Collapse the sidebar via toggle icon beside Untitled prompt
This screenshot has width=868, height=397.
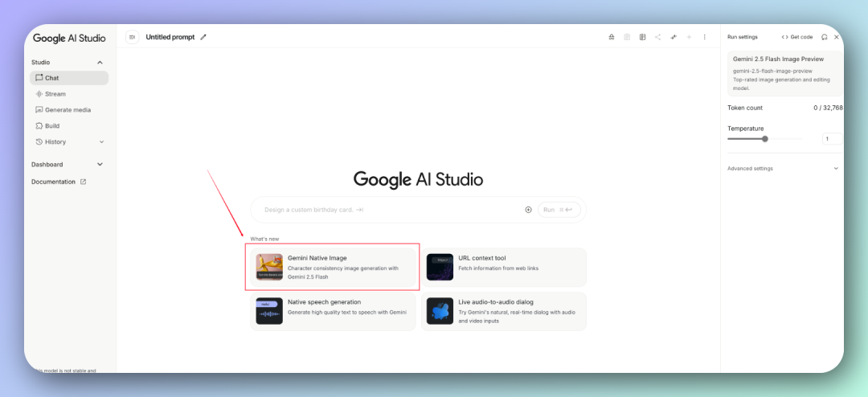[132, 37]
